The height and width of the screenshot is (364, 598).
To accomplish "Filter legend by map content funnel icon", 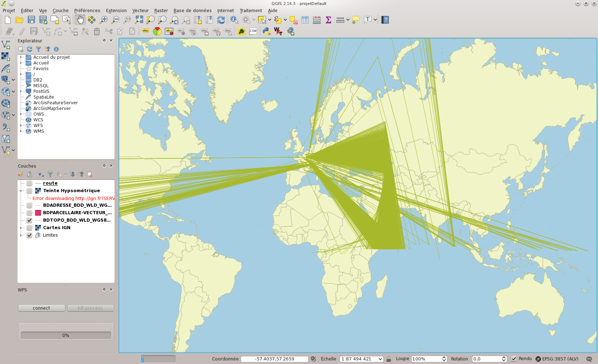I will pos(50,174).
